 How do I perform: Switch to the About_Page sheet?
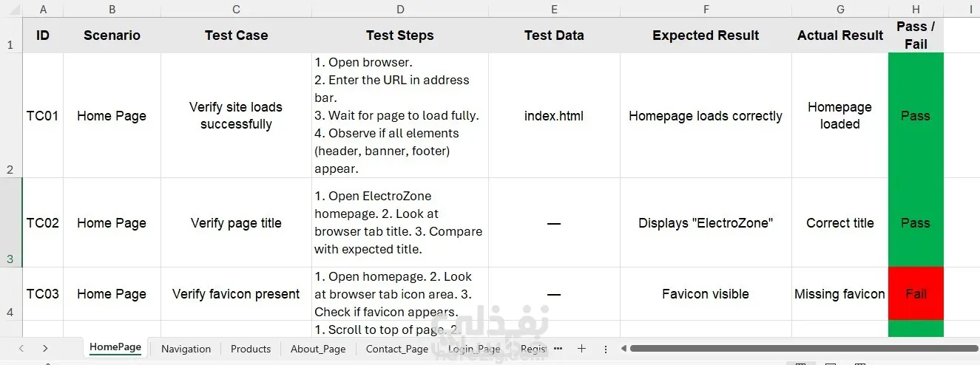point(318,349)
